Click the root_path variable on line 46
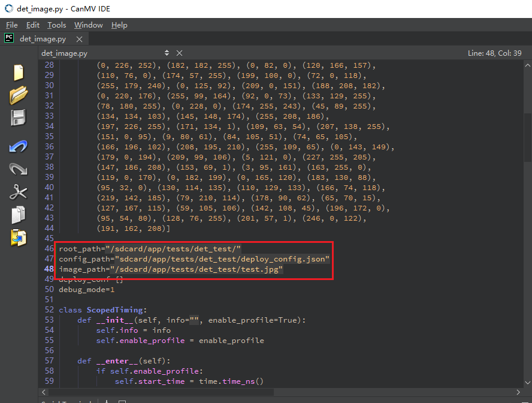This screenshot has height=403, width=532. point(80,249)
